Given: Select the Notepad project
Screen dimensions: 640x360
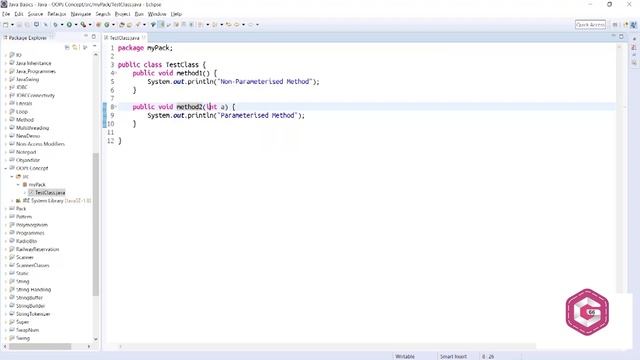Looking at the screenshot, I should [x=26, y=152].
